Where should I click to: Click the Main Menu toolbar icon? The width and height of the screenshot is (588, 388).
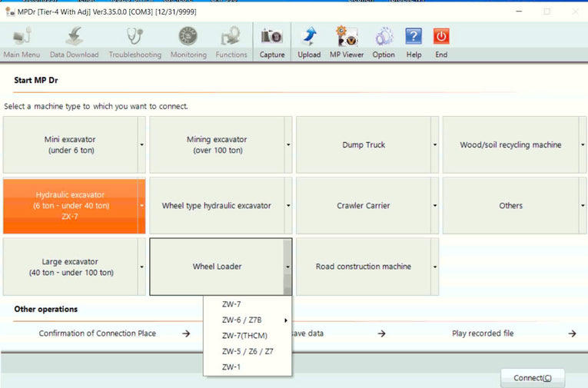point(22,37)
